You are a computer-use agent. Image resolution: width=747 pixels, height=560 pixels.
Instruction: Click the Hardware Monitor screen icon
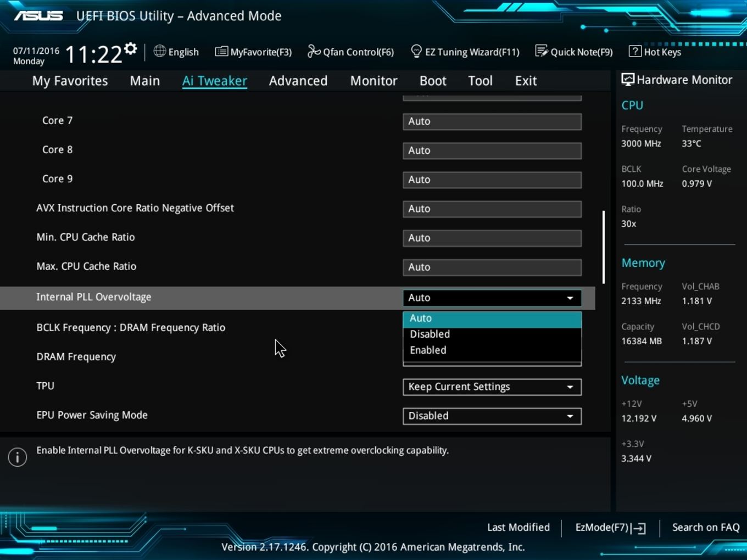[627, 80]
